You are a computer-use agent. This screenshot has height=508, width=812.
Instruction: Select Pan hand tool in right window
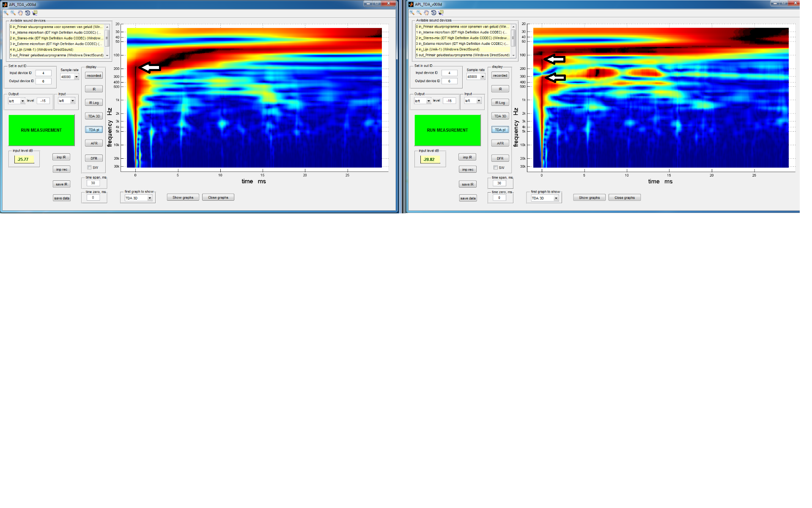426,13
